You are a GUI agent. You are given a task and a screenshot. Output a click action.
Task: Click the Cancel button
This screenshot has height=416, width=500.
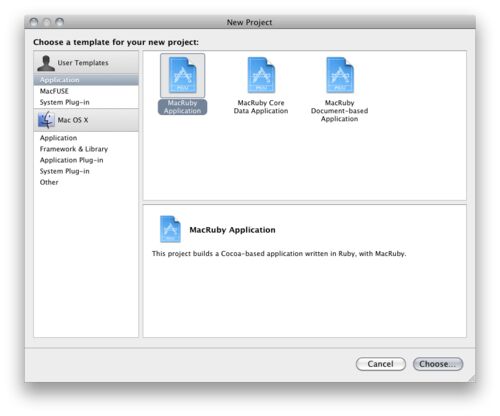[381, 364]
